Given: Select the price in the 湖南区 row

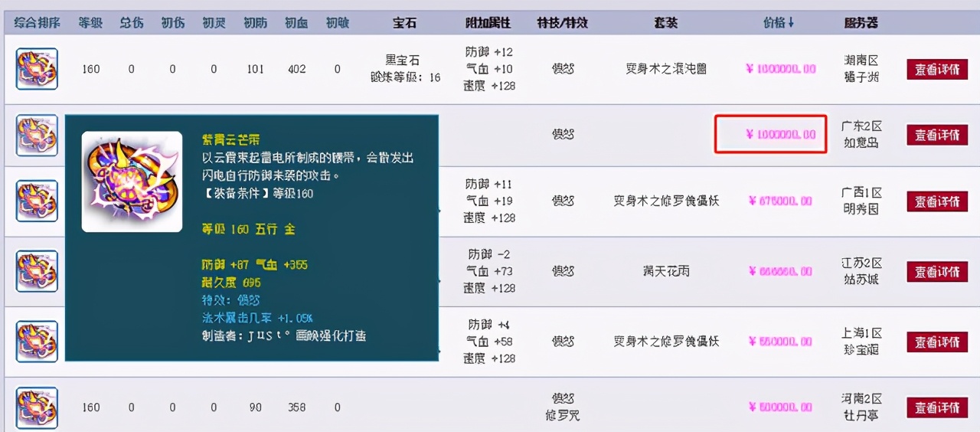Looking at the screenshot, I should pos(780,69).
